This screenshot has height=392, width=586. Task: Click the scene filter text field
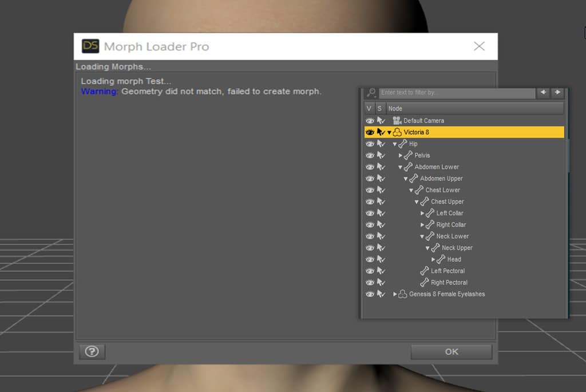click(x=456, y=93)
